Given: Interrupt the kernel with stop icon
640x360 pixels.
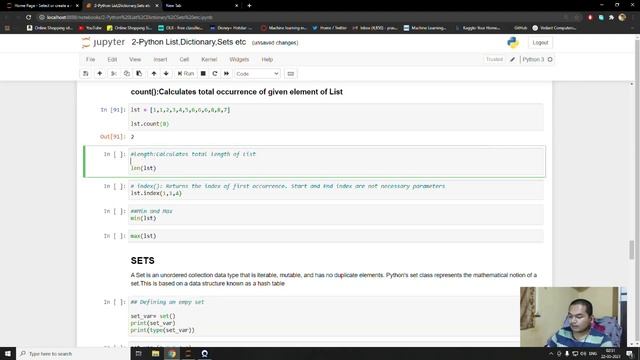Looking at the screenshot, I should pyautogui.click(x=203, y=73).
